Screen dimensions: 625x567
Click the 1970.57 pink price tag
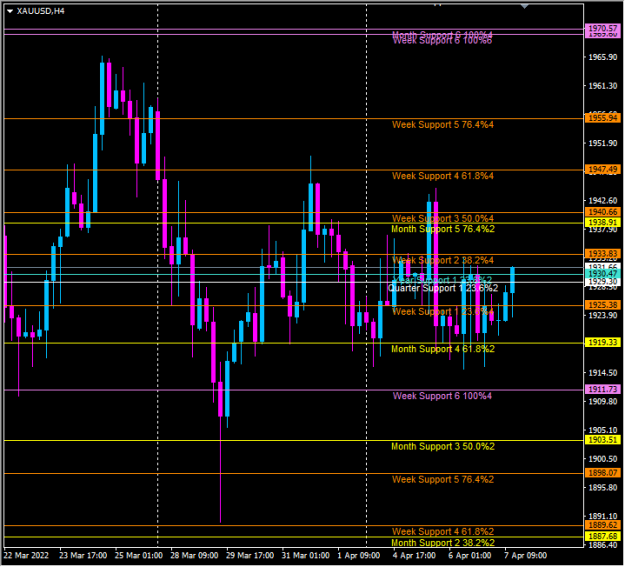[x=603, y=28]
